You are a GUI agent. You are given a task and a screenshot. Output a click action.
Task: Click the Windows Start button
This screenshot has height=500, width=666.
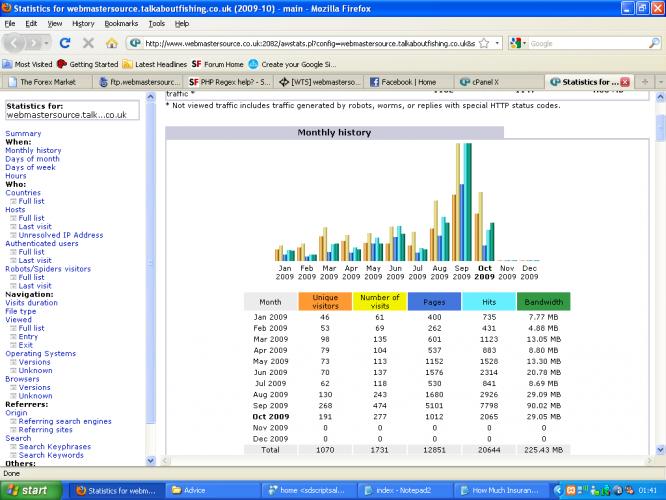pyautogui.click(x=35, y=490)
